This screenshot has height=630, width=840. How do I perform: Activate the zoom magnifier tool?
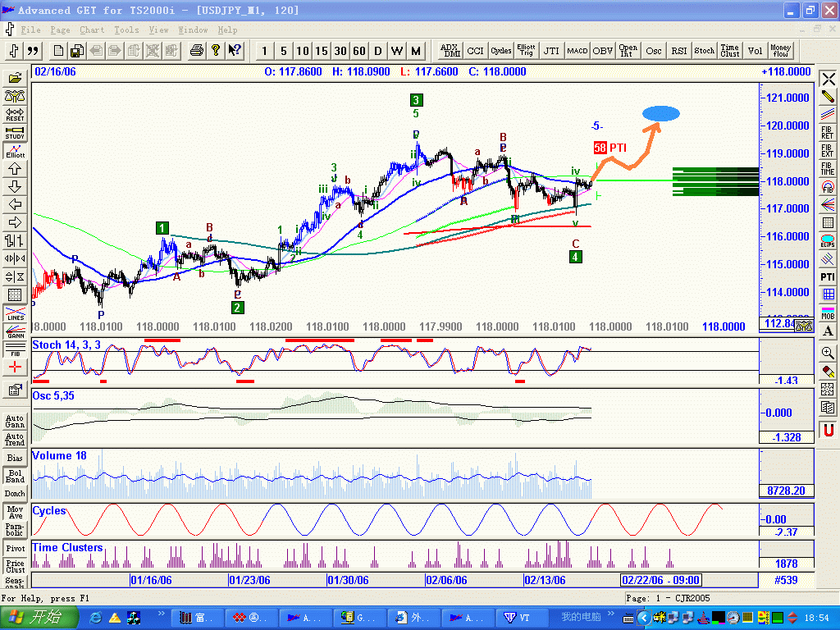point(828,353)
